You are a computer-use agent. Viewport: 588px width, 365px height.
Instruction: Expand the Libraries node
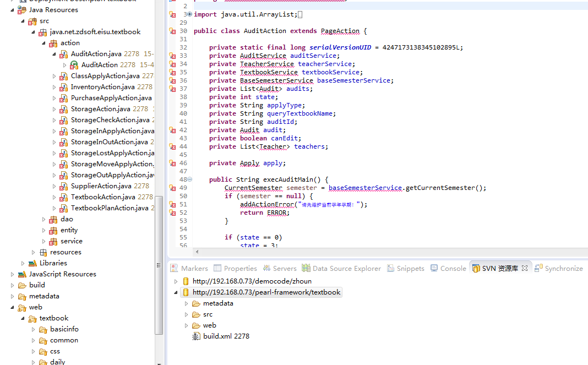(x=23, y=263)
